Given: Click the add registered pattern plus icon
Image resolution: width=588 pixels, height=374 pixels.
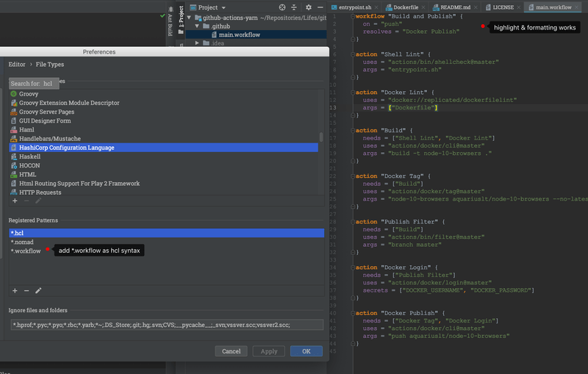Looking at the screenshot, I should click(15, 291).
